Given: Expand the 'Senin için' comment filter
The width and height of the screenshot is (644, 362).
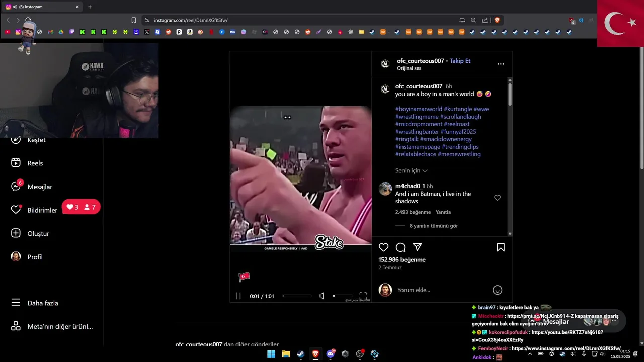Looking at the screenshot, I should 411,170.
